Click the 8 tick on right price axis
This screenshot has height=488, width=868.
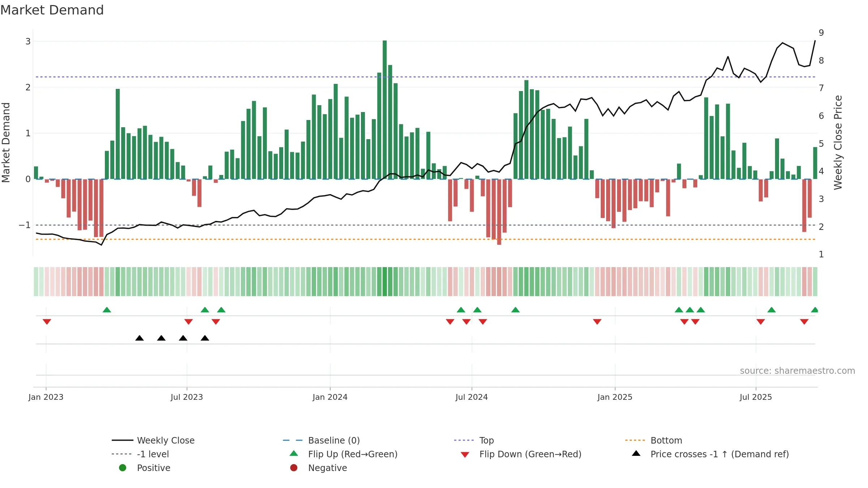point(821,61)
